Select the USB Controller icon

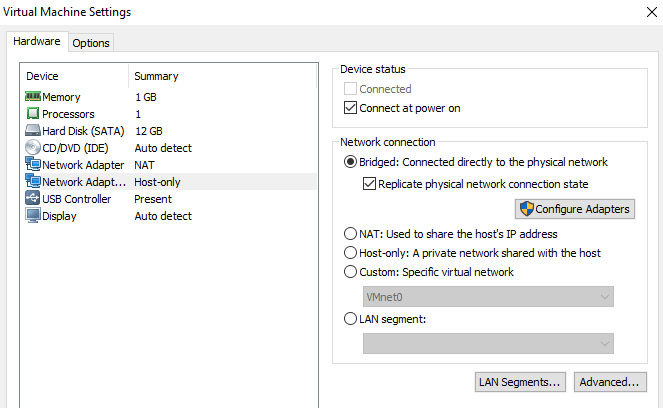pos(33,199)
